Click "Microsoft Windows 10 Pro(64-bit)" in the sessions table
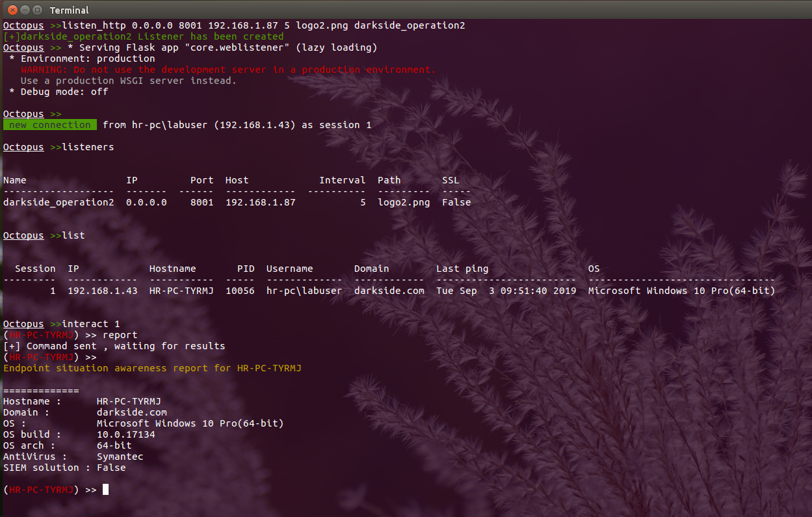 682,291
